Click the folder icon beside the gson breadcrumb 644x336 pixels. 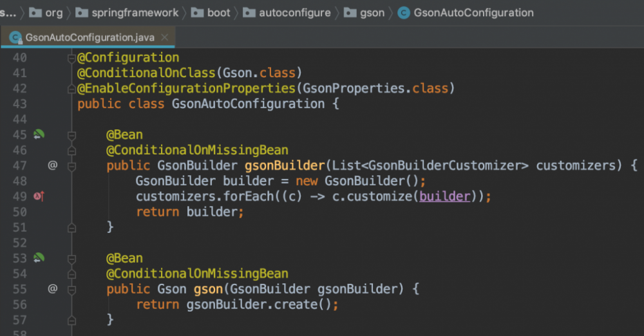pos(349,12)
